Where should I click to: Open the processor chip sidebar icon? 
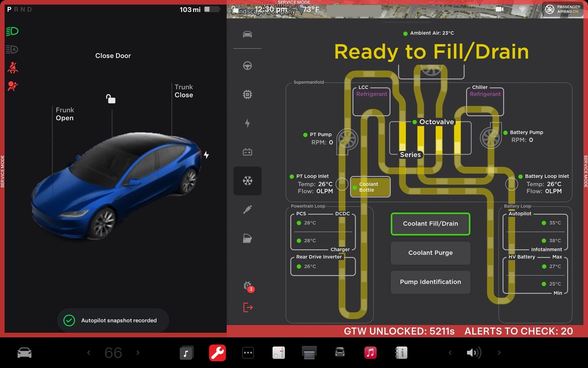coord(247,95)
